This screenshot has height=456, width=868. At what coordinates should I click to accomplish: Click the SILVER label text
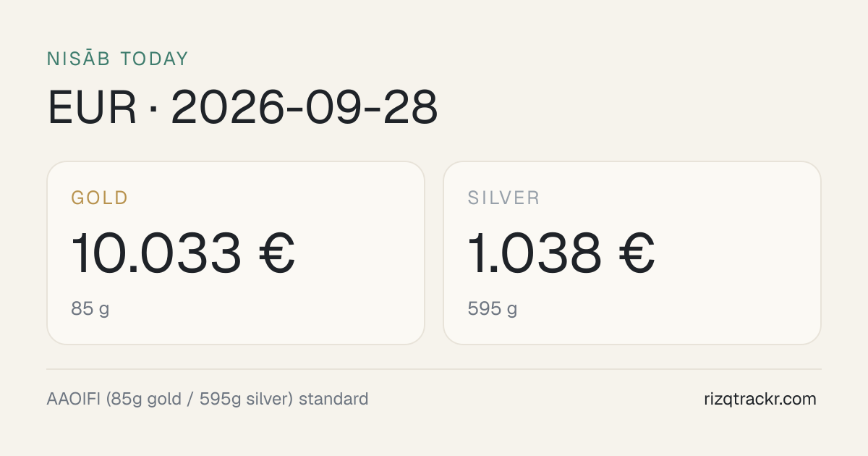[x=504, y=198]
